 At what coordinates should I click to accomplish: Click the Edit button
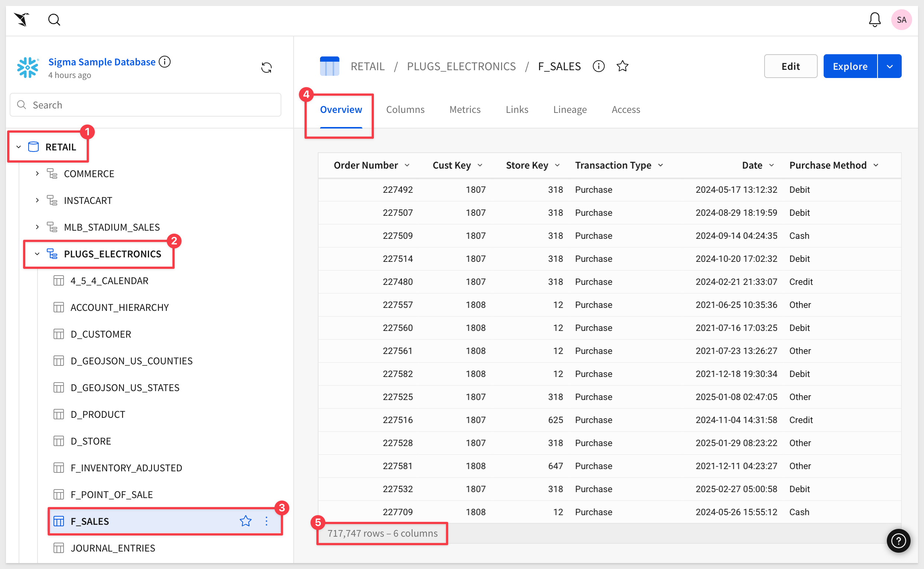pos(790,66)
